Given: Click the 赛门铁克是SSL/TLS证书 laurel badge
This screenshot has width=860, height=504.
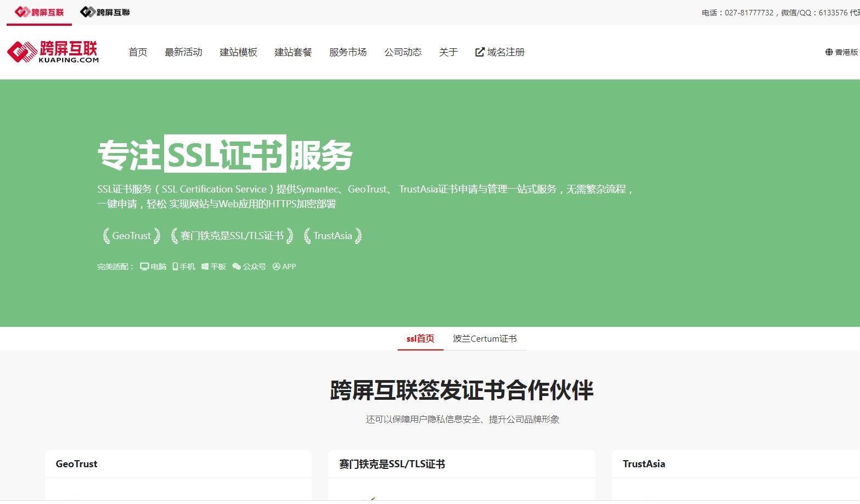Looking at the screenshot, I should (232, 236).
